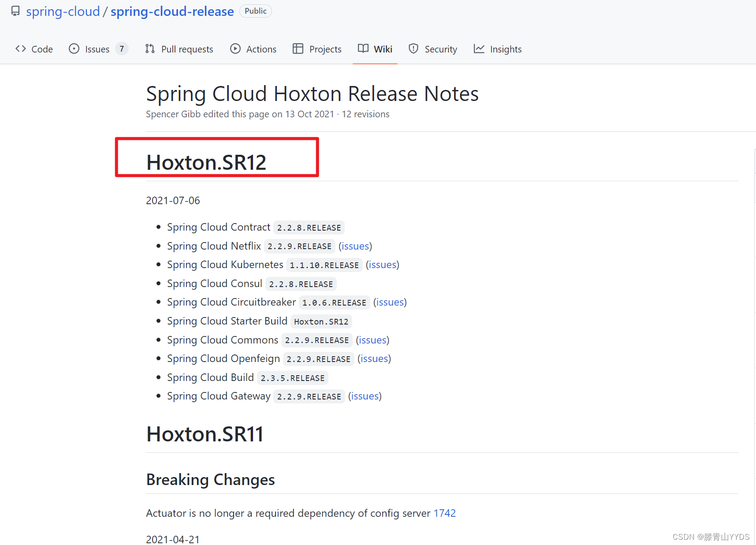The image size is (756, 545).
Task: Click the Consul 2.2.8.RELEASE version tag
Action: (301, 284)
